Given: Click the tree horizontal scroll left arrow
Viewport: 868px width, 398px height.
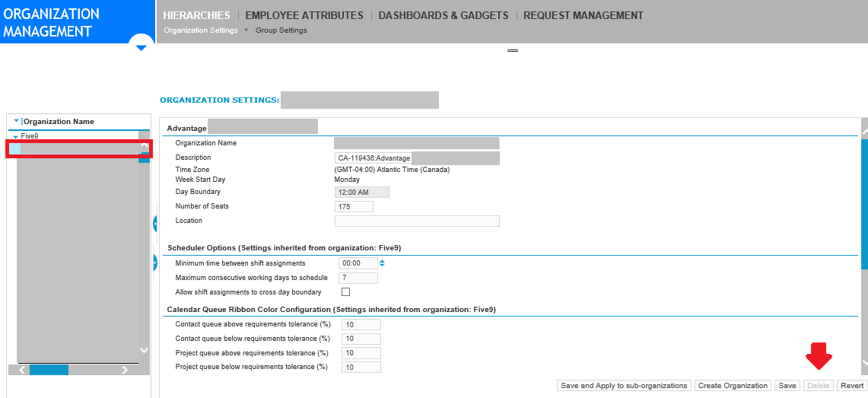Looking at the screenshot, I should click(22, 370).
